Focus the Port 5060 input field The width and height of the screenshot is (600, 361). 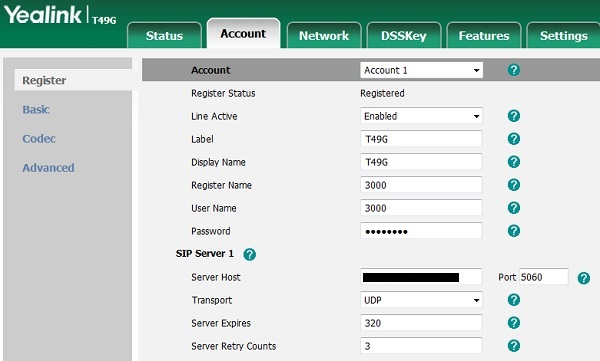[x=544, y=277]
